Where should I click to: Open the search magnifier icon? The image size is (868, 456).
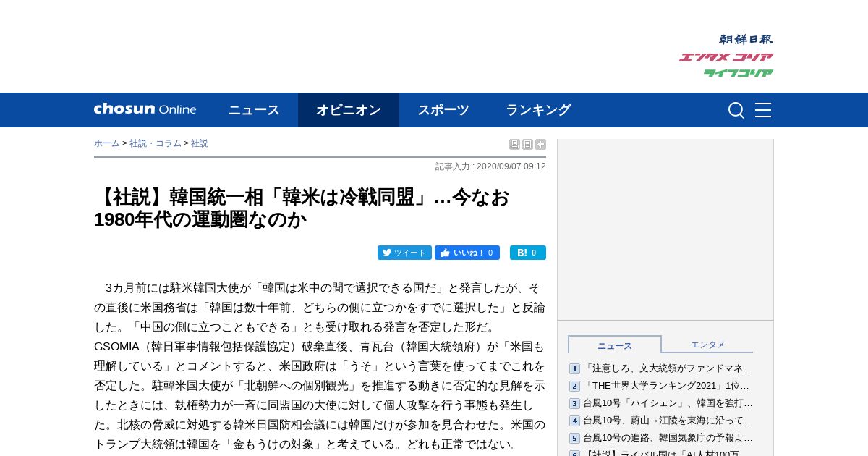click(x=736, y=110)
